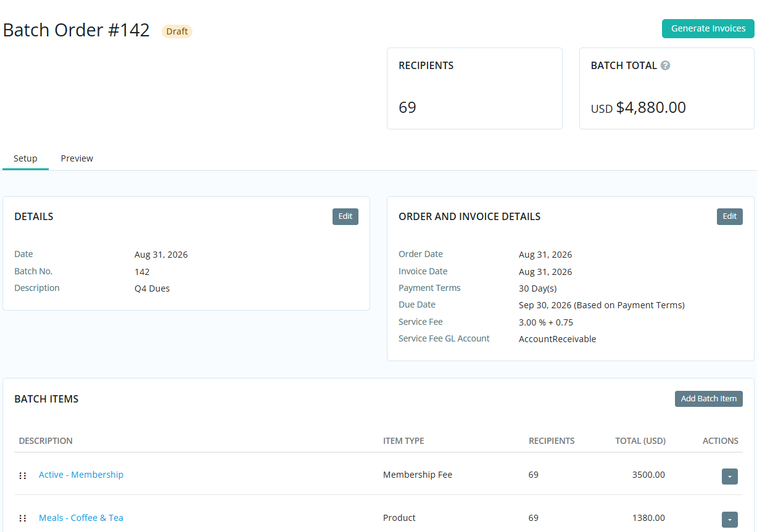The height and width of the screenshot is (532, 757).
Task: Click the Draft status badge
Action: [x=177, y=31]
